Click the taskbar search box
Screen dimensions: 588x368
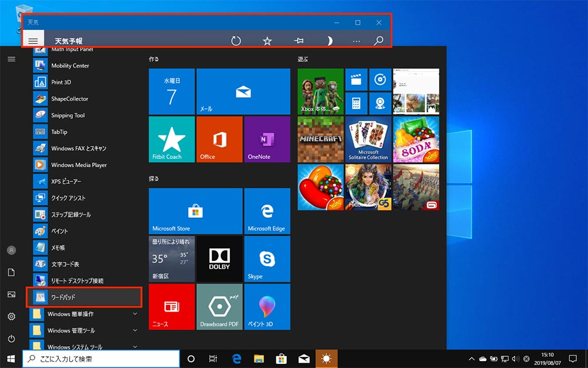pyautogui.click(x=101, y=359)
